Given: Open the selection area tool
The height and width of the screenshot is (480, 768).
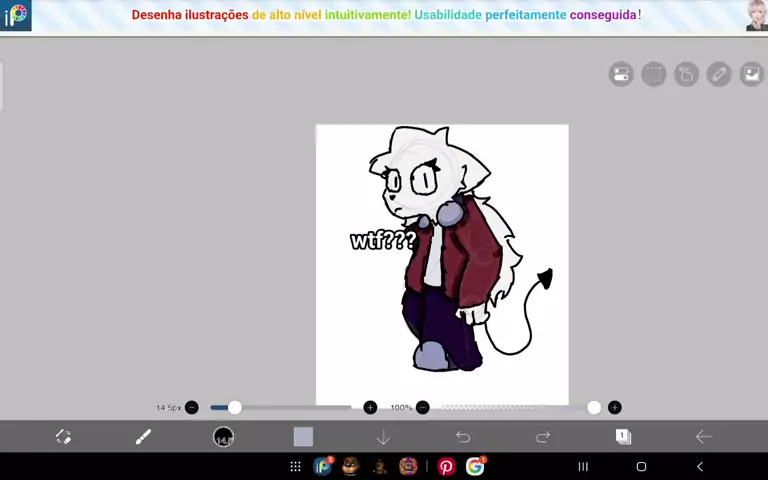Looking at the screenshot, I should pos(654,74).
